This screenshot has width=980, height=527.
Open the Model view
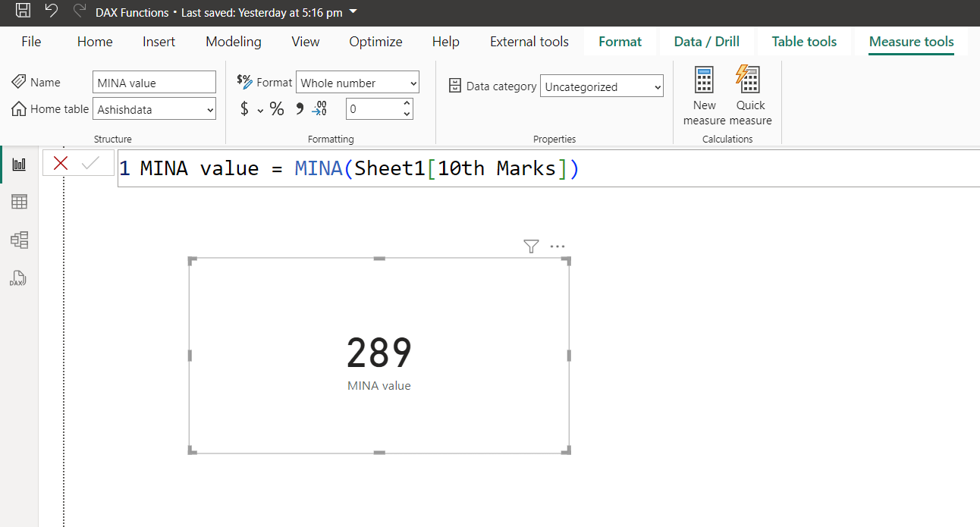pyautogui.click(x=18, y=240)
